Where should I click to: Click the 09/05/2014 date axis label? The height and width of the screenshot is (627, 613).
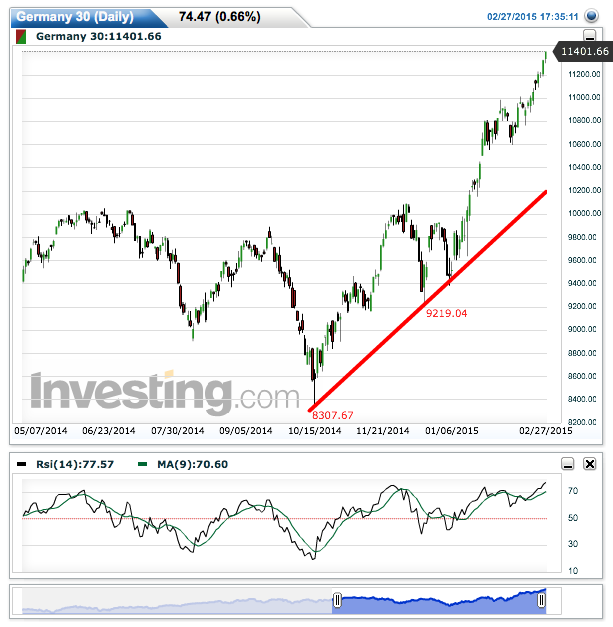tap(246, 431)
